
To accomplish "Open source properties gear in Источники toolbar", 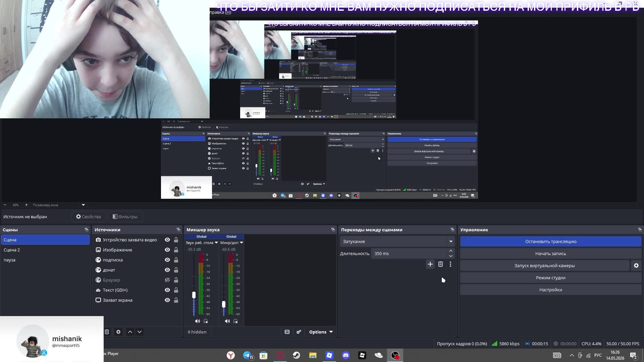I will coord(118,332).
